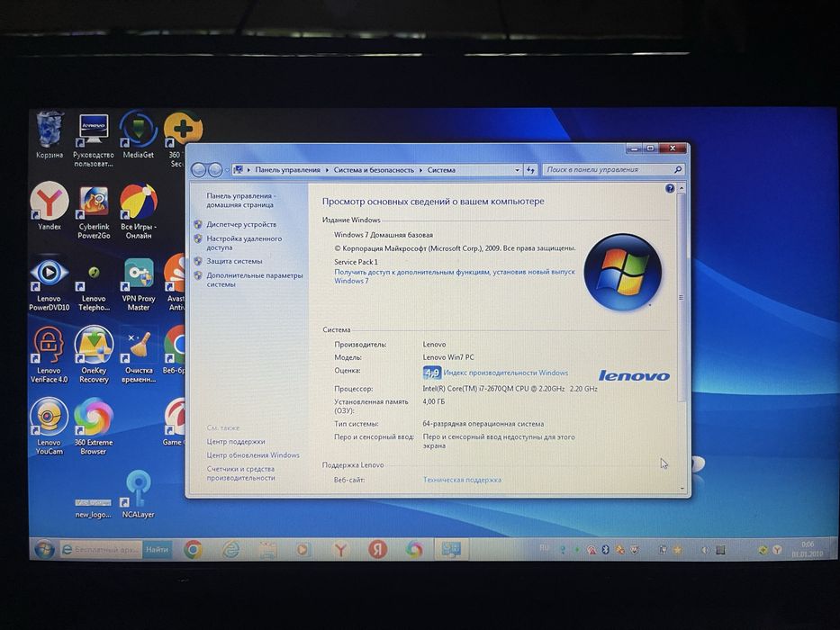Click Индекс производительности Windows link
This screenshot has height=630, width=840.
coord(506,373)
